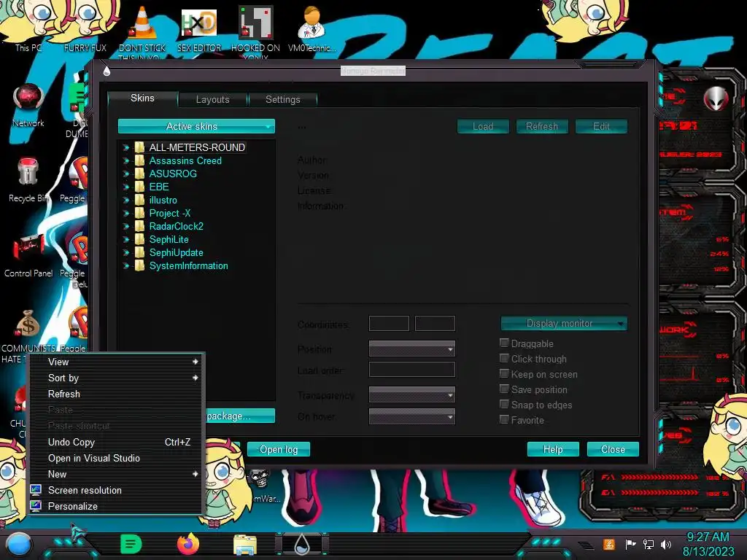Choose Undo Copy in context menu
Viewport: 747px width, 560px height.
[x=116, y=442]
